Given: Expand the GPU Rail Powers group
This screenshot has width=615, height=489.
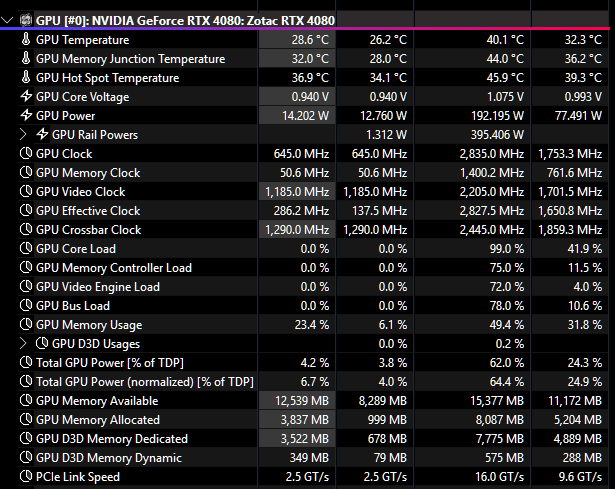Looking at the screenshot, I should tap(23, 135).
